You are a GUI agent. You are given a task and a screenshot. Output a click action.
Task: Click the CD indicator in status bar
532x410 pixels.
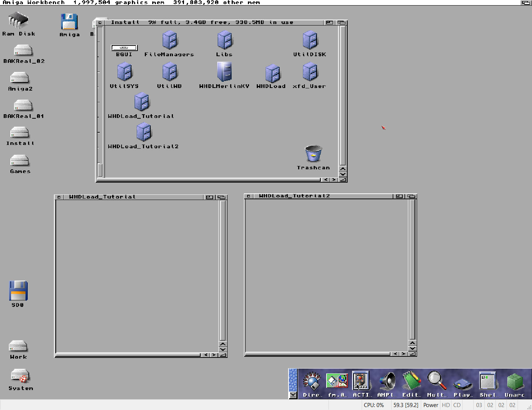[457, 405]
